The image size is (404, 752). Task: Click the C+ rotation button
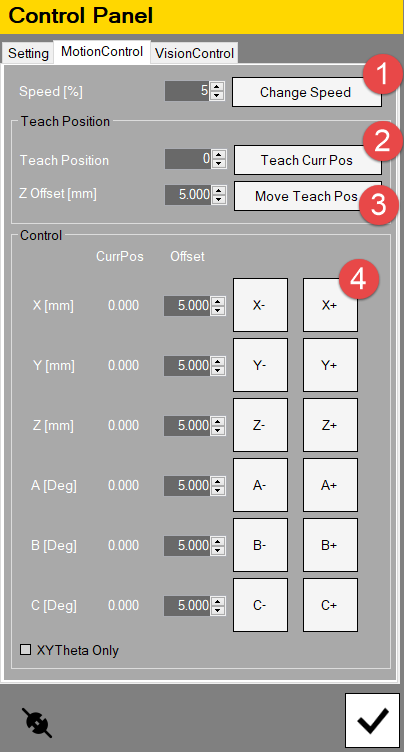(330, 605)
